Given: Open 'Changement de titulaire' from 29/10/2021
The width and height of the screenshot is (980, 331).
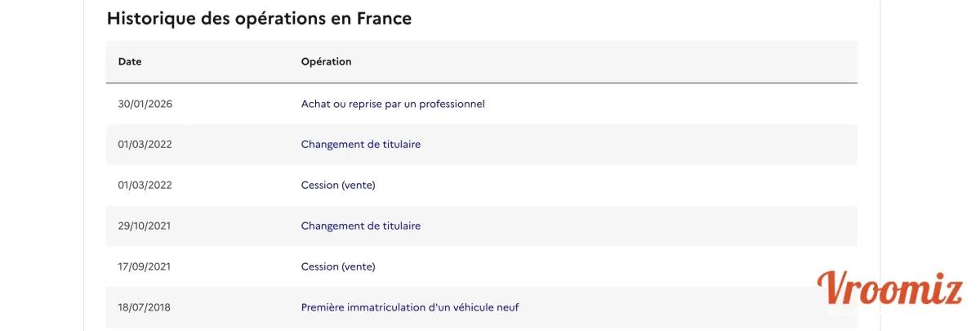Looking at the screenshot, I should click(x=360, y=226).
